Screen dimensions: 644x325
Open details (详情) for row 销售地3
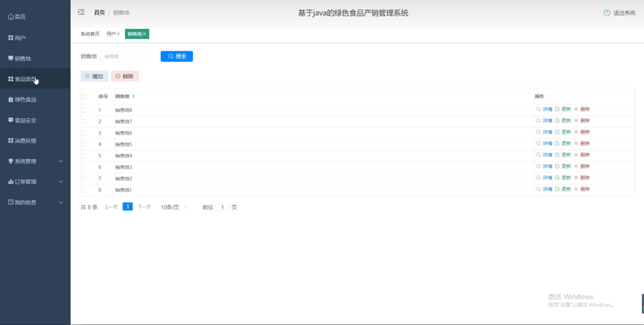tap(544, 166)
